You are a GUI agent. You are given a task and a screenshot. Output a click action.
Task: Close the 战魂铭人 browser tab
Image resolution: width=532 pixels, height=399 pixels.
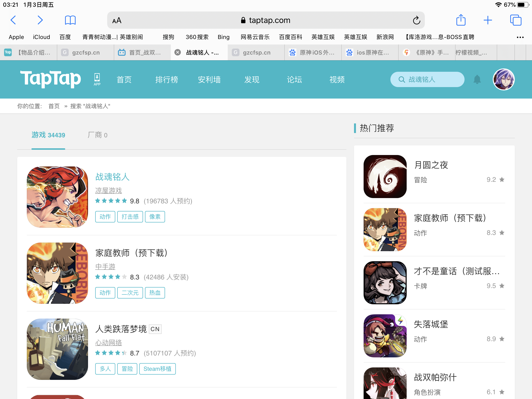(177, 52)
